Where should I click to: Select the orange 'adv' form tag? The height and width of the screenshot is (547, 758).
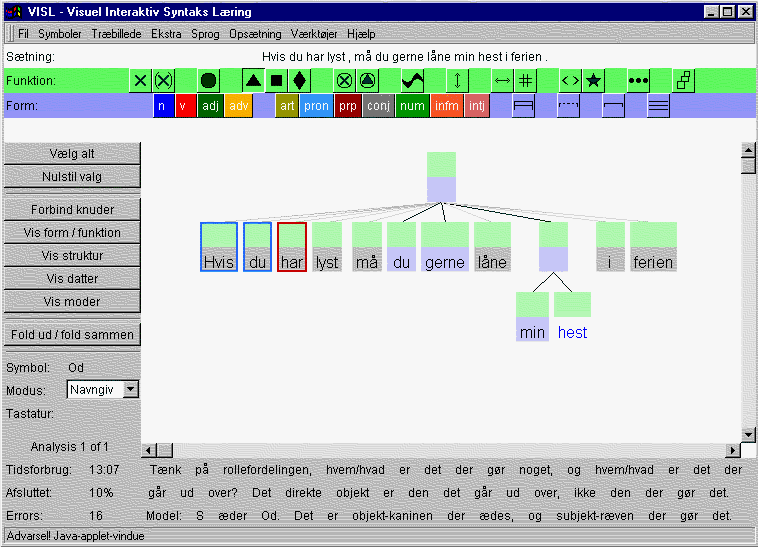[238, 105]
